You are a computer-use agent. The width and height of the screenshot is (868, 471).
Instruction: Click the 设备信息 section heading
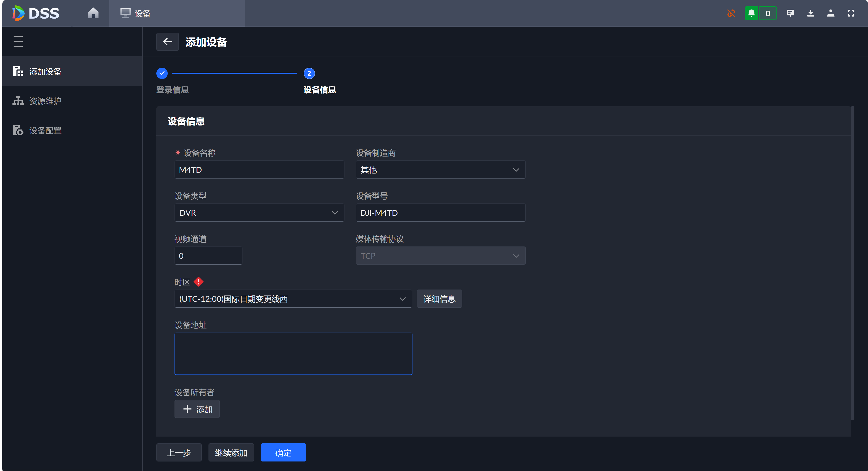tap(186, 121)
